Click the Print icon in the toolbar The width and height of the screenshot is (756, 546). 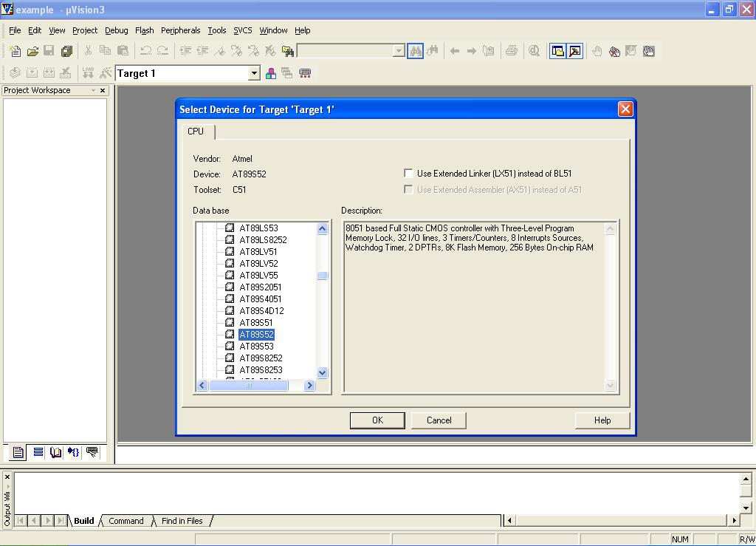512,51
